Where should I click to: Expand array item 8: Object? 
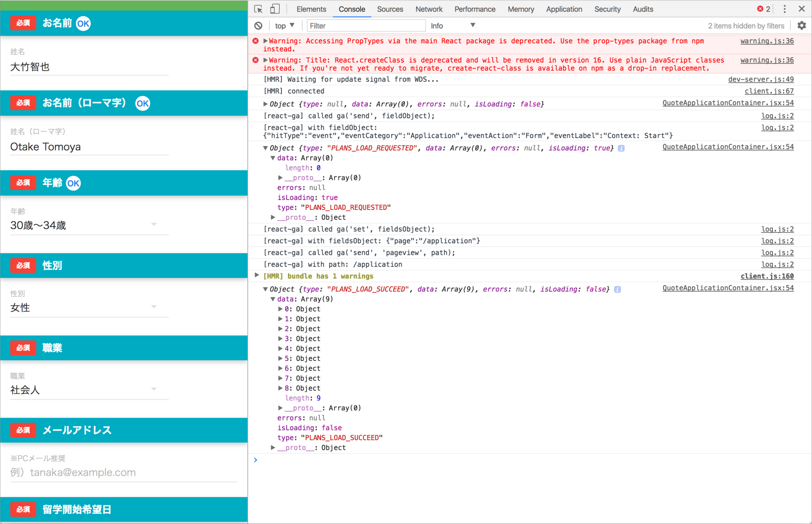tap(280, 388)
